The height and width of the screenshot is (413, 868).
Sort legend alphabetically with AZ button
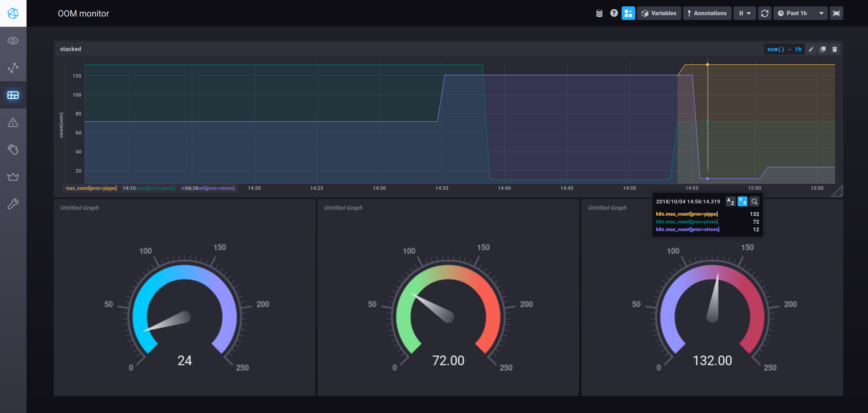tap(730, 201)
